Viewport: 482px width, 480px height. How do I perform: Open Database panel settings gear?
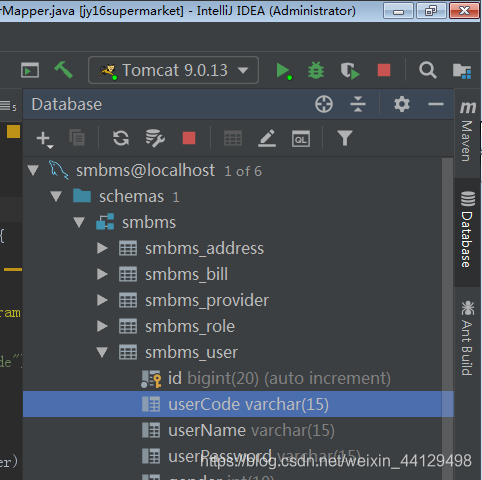click(402, 104)
